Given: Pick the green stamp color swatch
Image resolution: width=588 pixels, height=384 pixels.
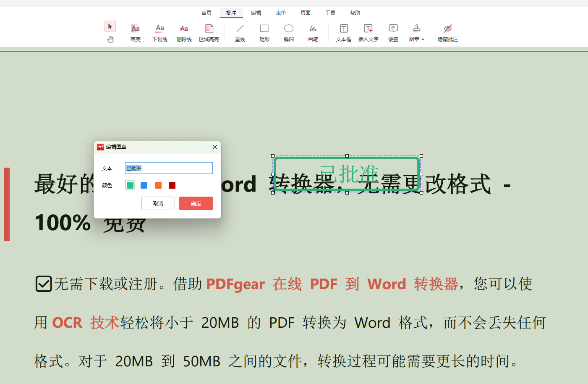Looking at the screenshot, I should point(130,185).
